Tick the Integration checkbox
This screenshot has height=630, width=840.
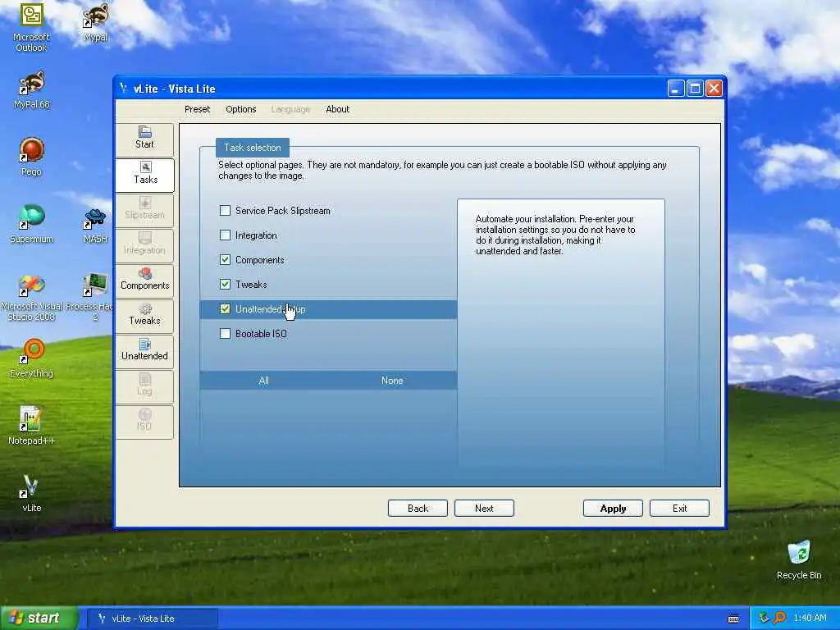(x=225, y=235)
